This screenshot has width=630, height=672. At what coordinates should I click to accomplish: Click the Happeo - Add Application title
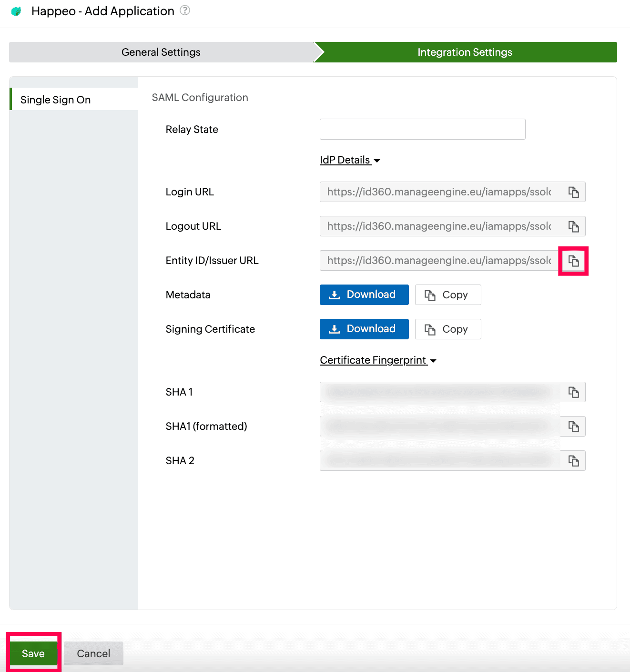[103, 11]
